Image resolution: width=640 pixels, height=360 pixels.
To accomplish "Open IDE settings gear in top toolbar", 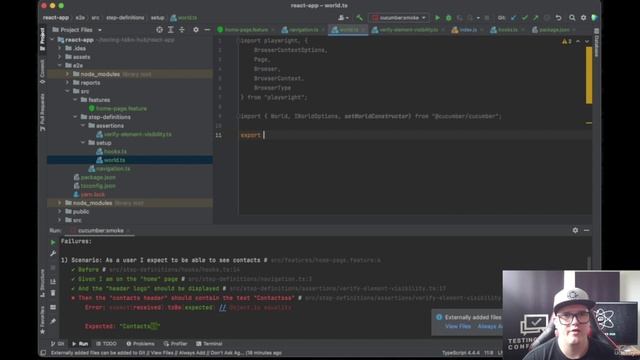I will (583, 18).
